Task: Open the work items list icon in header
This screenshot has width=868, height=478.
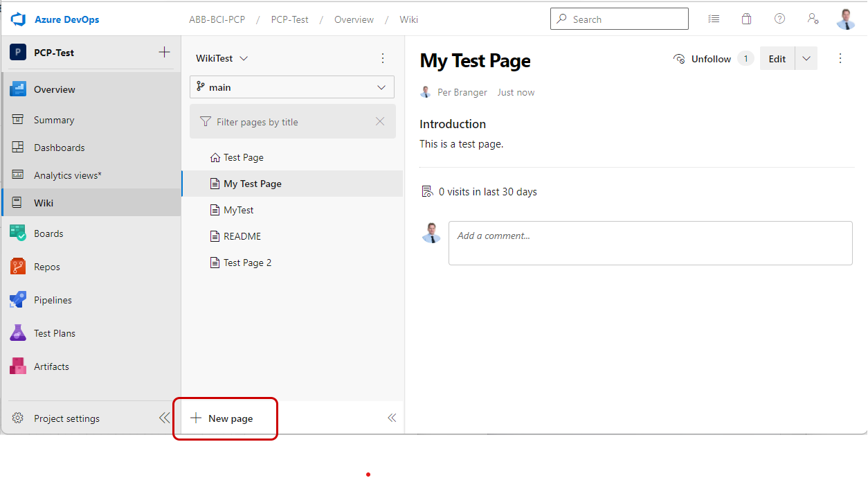Action: (x=714, y=19)
